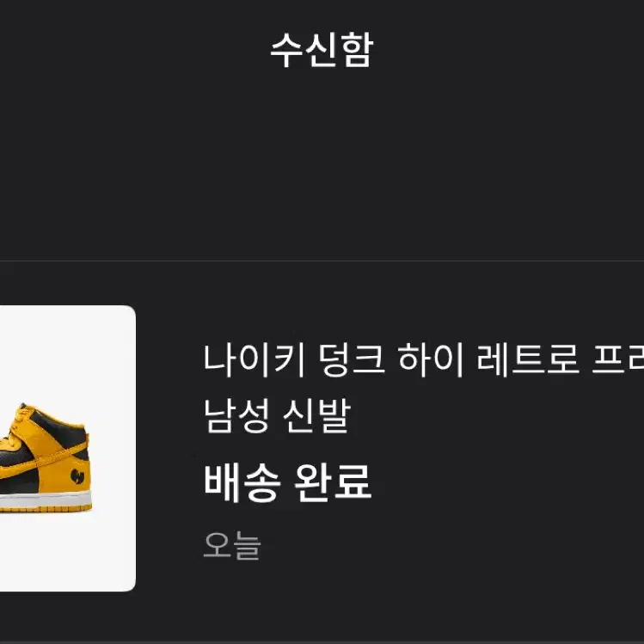Image resolution: width=644 pixels, height=644 pixels.
Task: Click the word 레트로 in the product title
Action: pyautogui.click(x=528, y=360)
